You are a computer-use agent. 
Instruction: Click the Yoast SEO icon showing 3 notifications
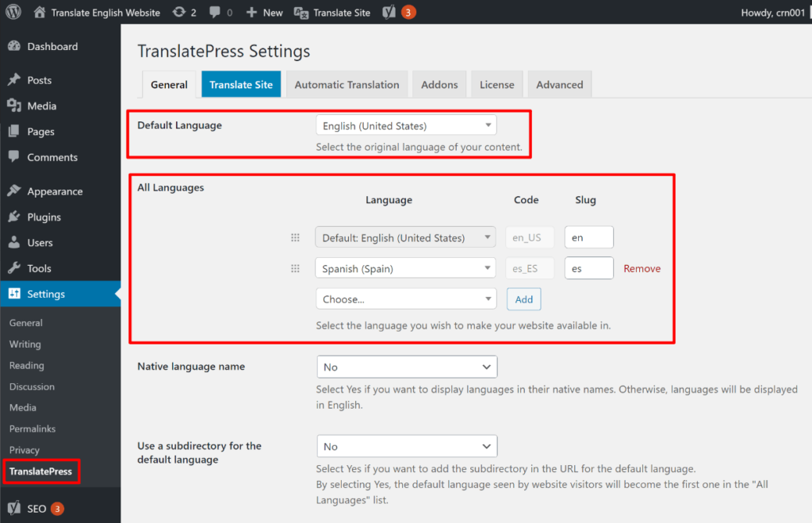(388, 12)
